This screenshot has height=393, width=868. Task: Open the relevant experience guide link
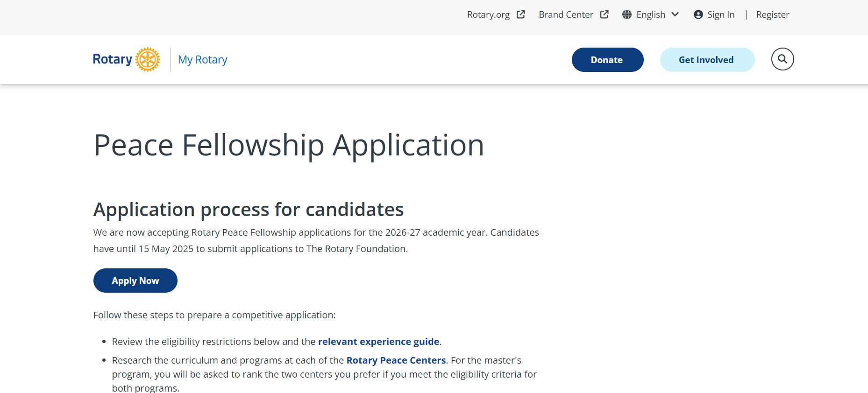pos(378,342)
